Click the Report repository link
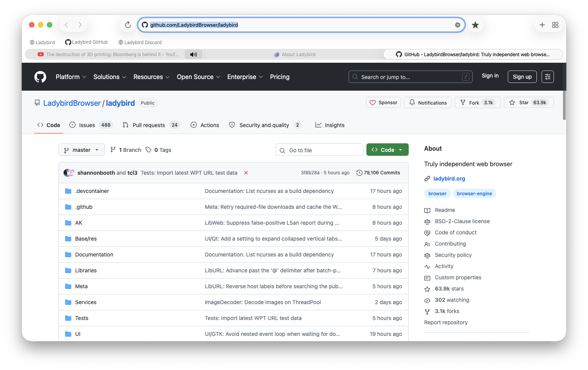The width and height of the screenshot is (588, 370). (446, 322)
